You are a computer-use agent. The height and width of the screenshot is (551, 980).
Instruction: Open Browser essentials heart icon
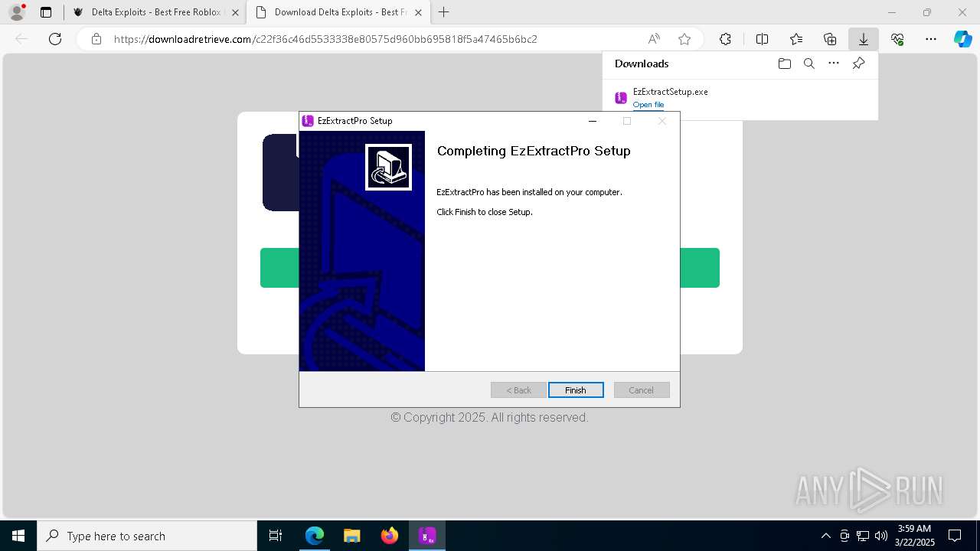click(897, 39)
